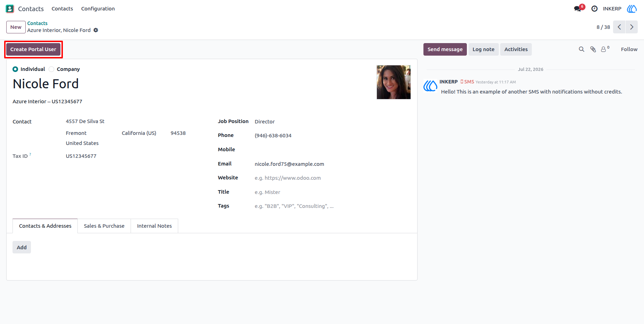Switch to the Contacts & Addresses tab
The height and width of the screenshot is (324, 644).
tap(45, 226)
